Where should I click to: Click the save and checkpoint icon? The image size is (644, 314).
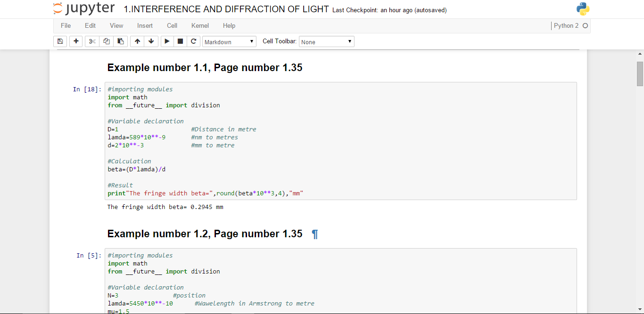[x=60, y=41]
